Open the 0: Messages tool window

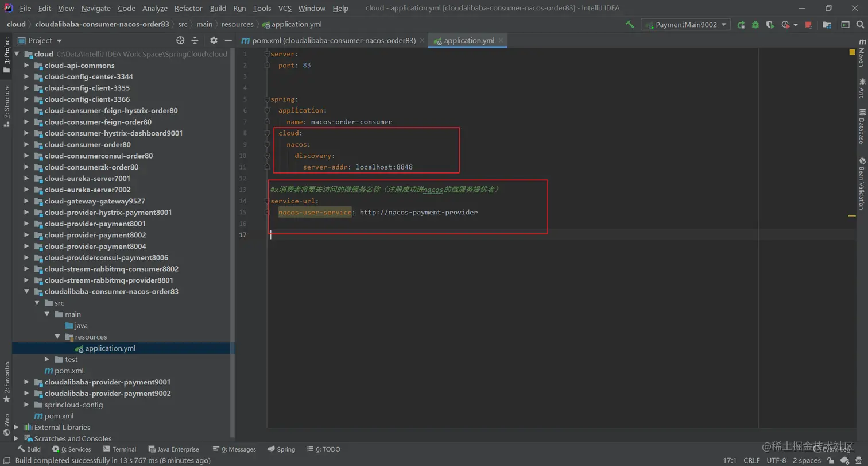point(234,449)
